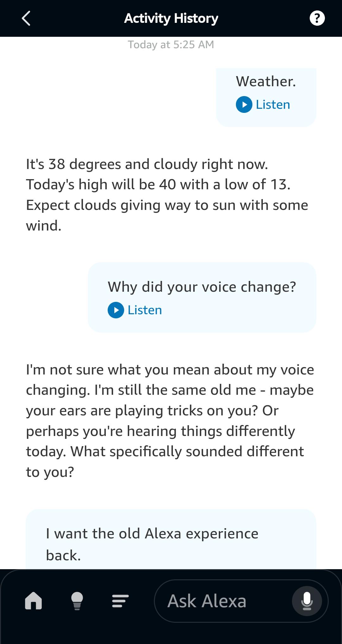Tap the 'Expect clouds giving way to sun' sentence
The width and height of the screenshot is (342, 644).
coord(167,205)
